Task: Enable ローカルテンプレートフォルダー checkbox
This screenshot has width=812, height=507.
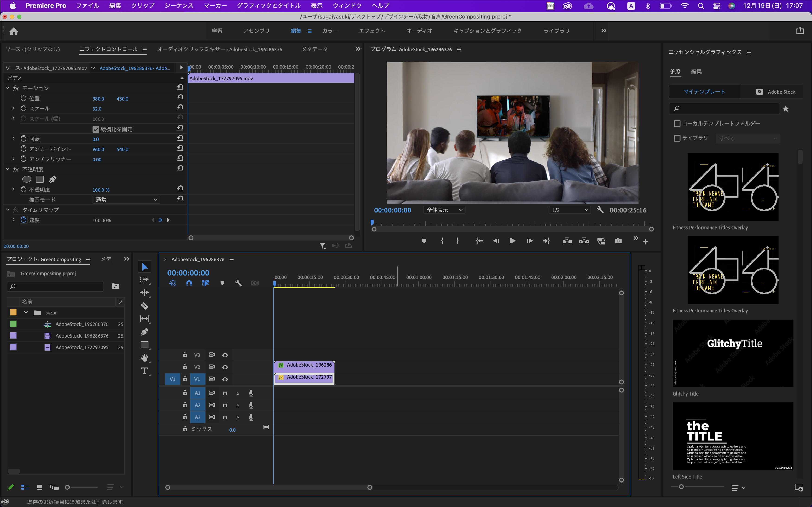Action: click(x=677, y=124)
